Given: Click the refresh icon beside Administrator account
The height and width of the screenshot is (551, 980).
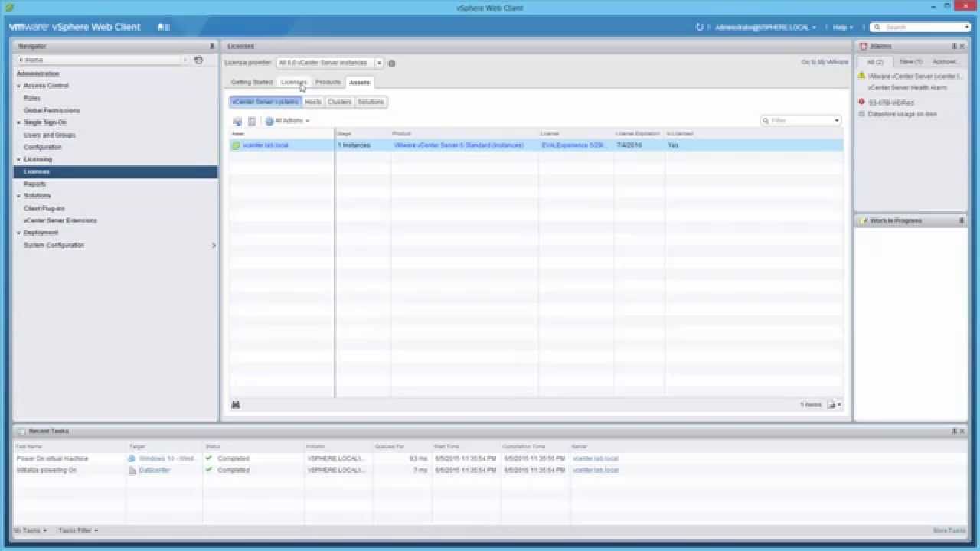Looking at the screenshot, I should (699, 27).
